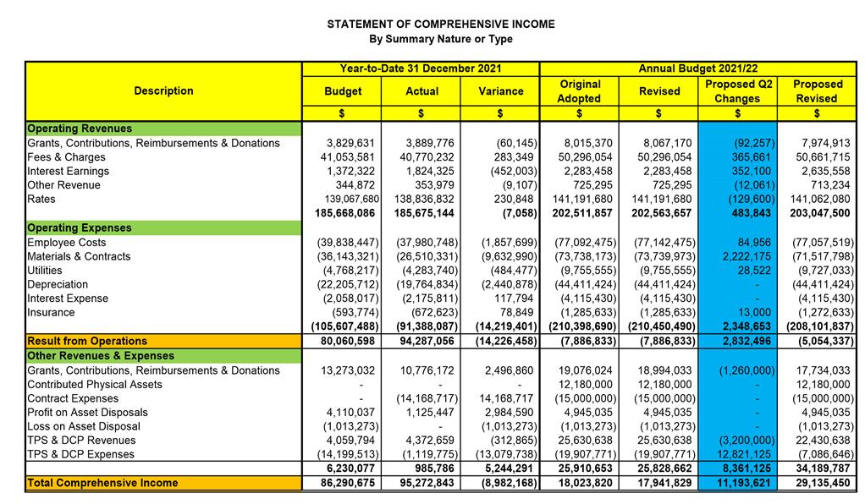Click the 'Original Adopted' column header

pos(579,91)
